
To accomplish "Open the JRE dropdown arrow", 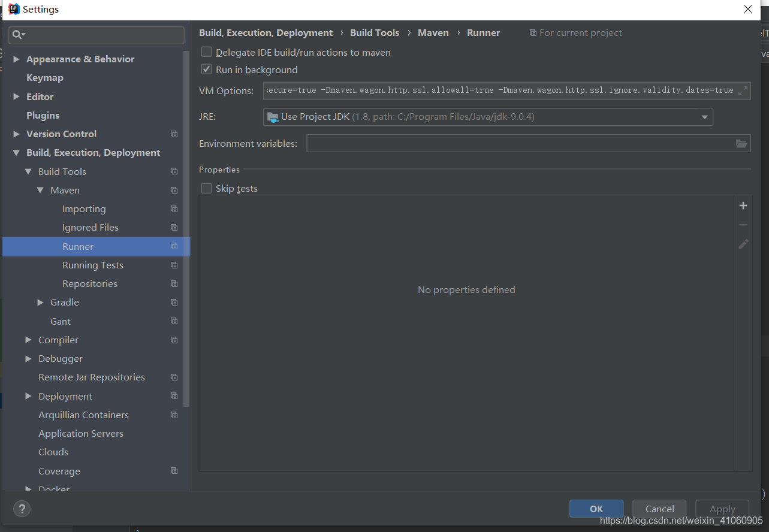I will (x=705, y=117).
